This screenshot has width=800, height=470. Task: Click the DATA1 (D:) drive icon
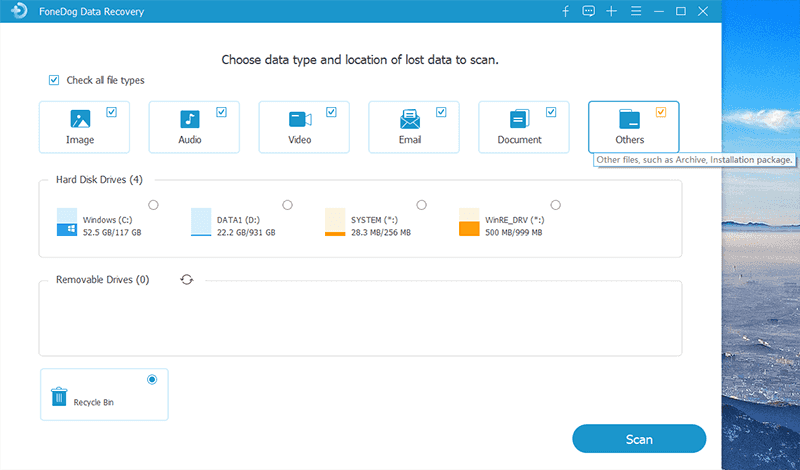(x=201, y=222)
